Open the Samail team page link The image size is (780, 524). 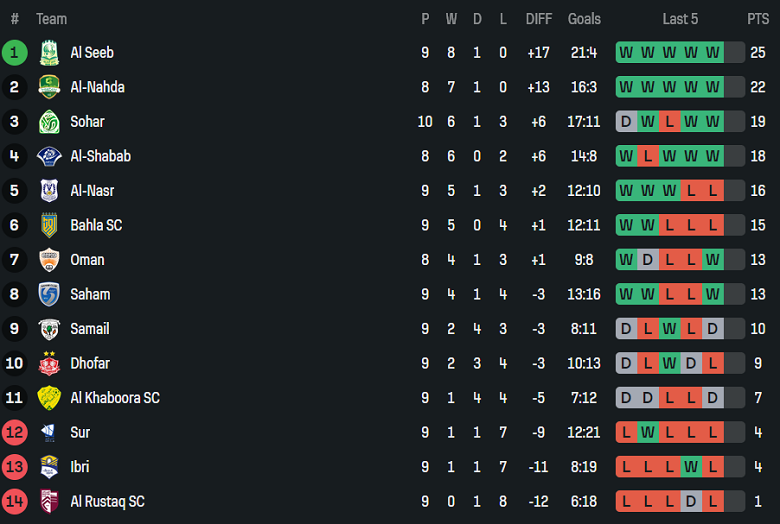click(89, 329)
